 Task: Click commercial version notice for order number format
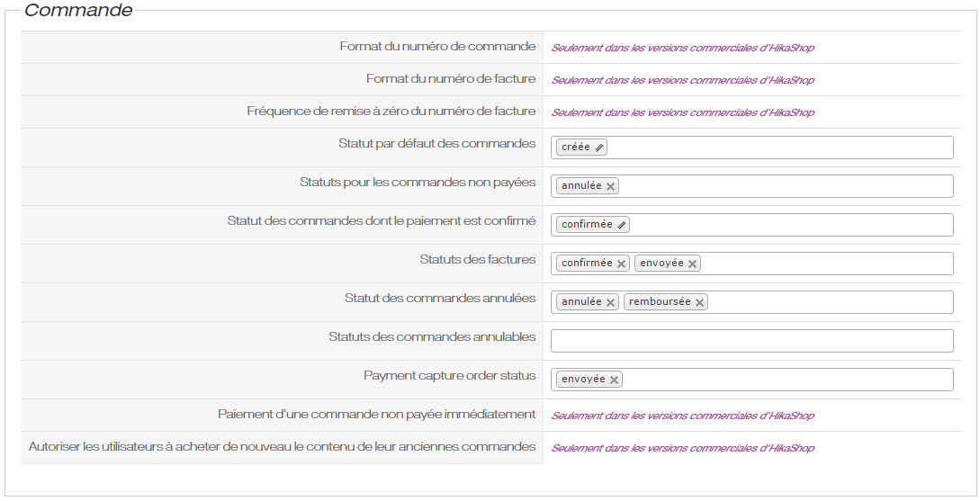pos(682,48)
